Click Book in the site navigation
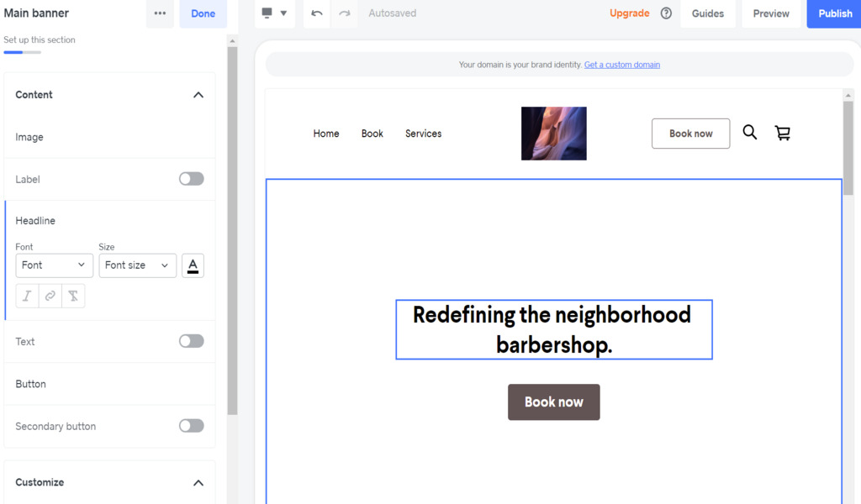 point(372,134)
